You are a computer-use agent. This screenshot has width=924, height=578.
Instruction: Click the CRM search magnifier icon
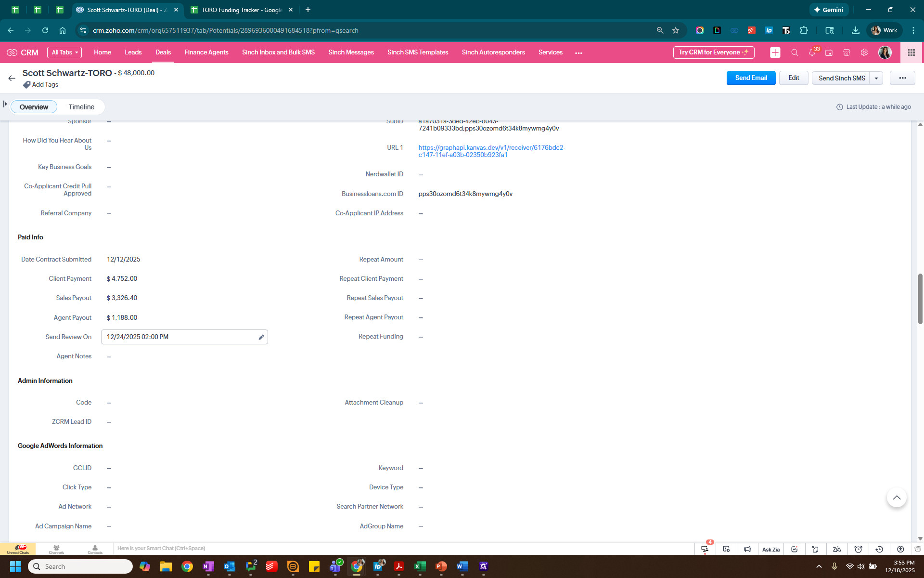[795, 53]
